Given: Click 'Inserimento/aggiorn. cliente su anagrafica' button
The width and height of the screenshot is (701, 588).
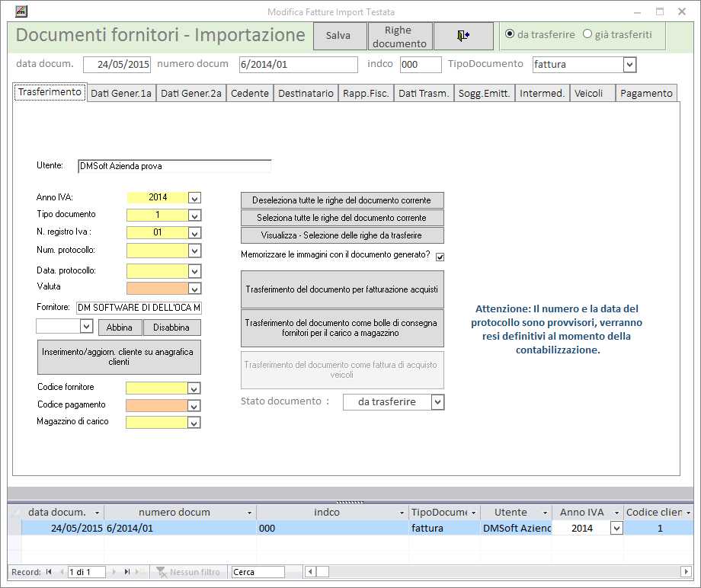Looking at the screenshot, I should click(119, 356).
